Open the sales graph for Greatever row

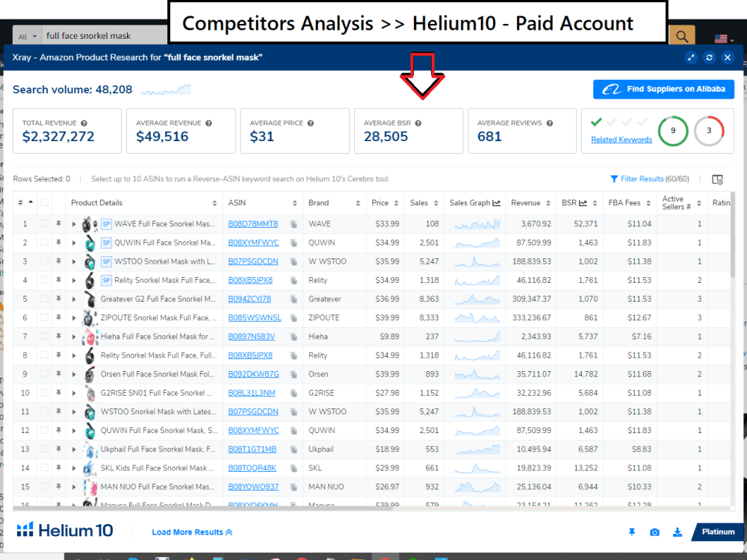click(x=477, y=299)
